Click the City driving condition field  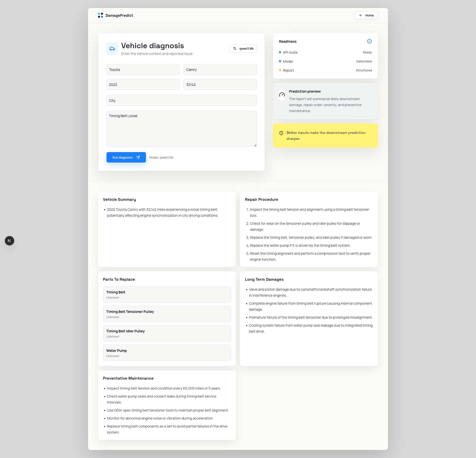tap(181, 100)
